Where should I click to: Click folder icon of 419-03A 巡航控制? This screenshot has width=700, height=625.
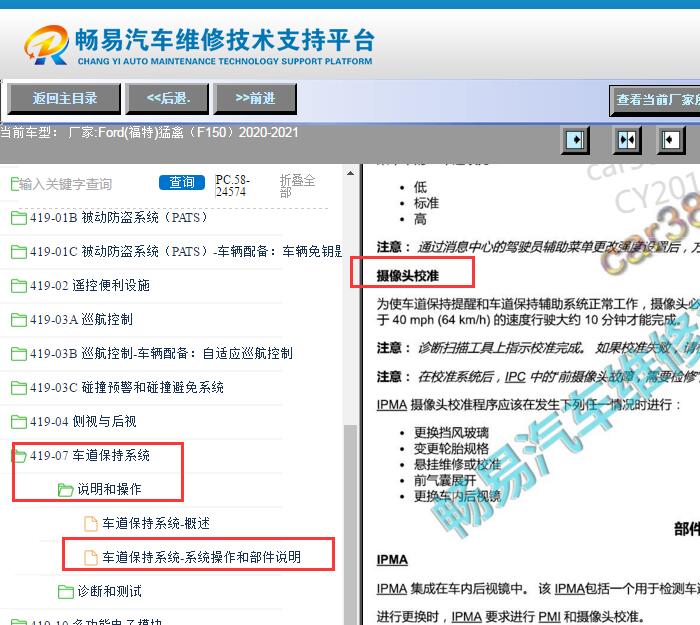[x=18, y=319]
